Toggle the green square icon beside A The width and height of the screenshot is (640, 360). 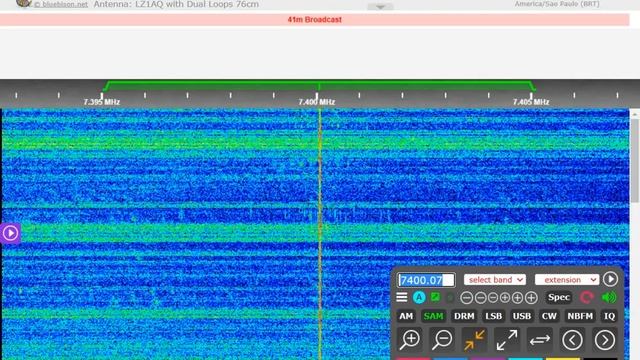(436, 297)
